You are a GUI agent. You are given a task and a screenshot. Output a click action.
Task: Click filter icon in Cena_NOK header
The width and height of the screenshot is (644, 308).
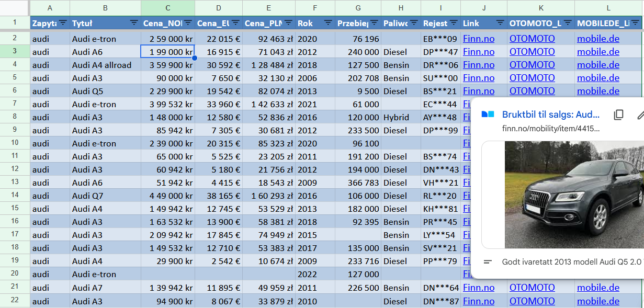click(188, 23)
